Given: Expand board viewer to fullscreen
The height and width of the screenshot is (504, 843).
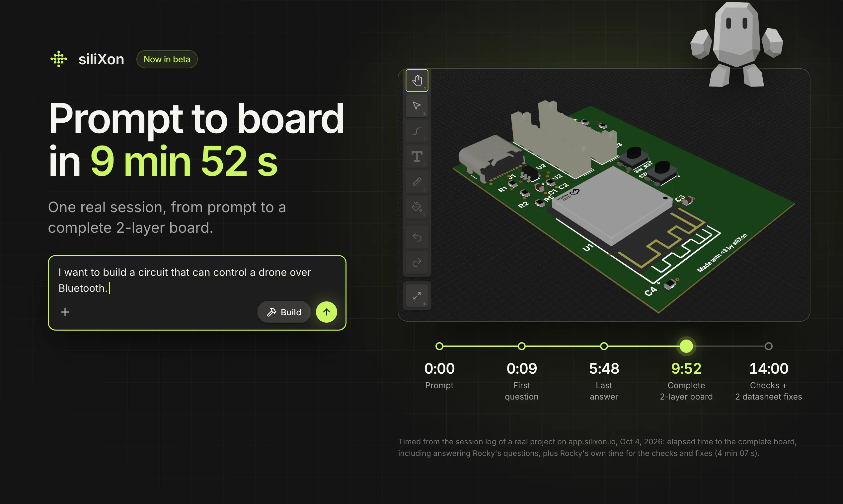Looking at the screenshot, I should (x=417, y=296).
